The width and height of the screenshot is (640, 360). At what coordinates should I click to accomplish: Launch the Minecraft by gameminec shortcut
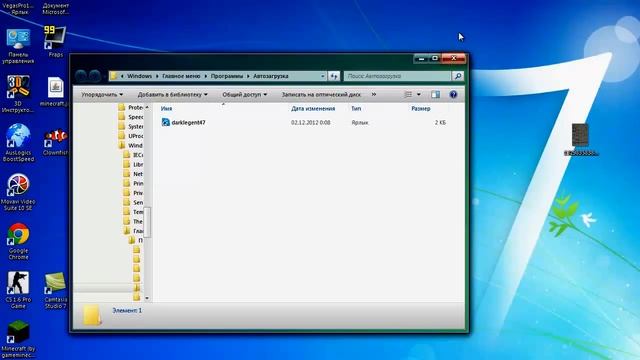(x=18, y=339)
